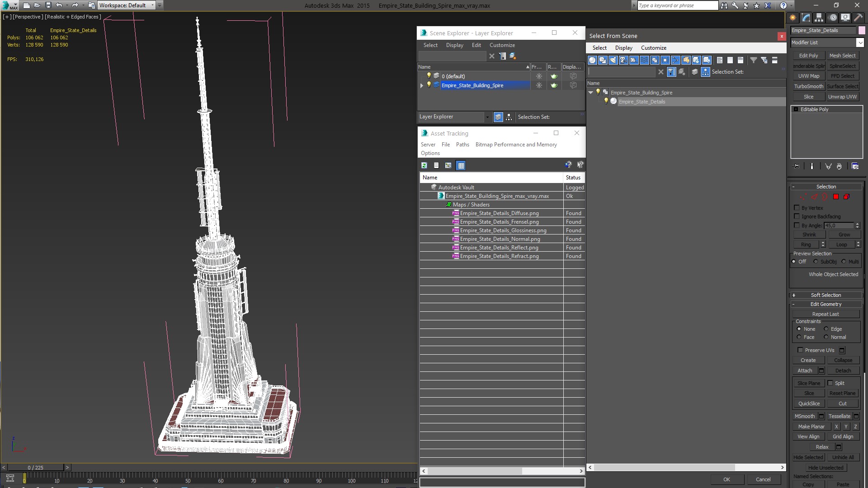Click the object color swatch beside Empire_State_Details

point(862,30)
